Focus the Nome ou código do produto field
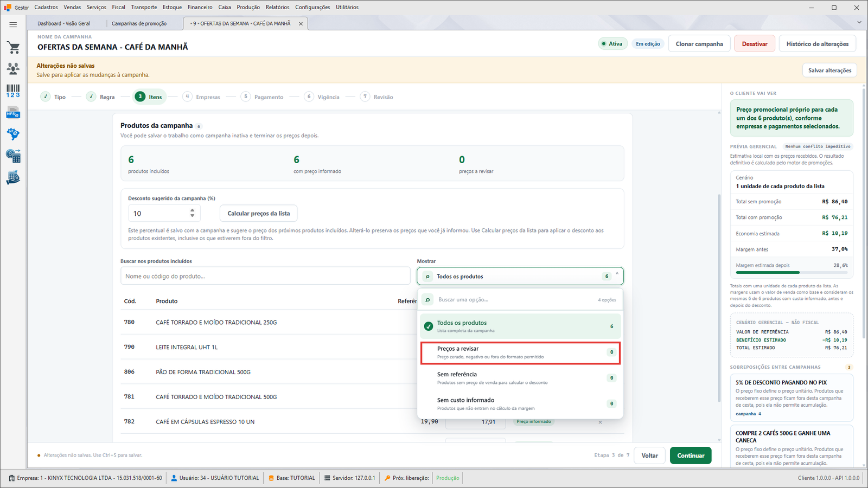The height and width of the screenshot is (488, 868). [x=265, y=276]
